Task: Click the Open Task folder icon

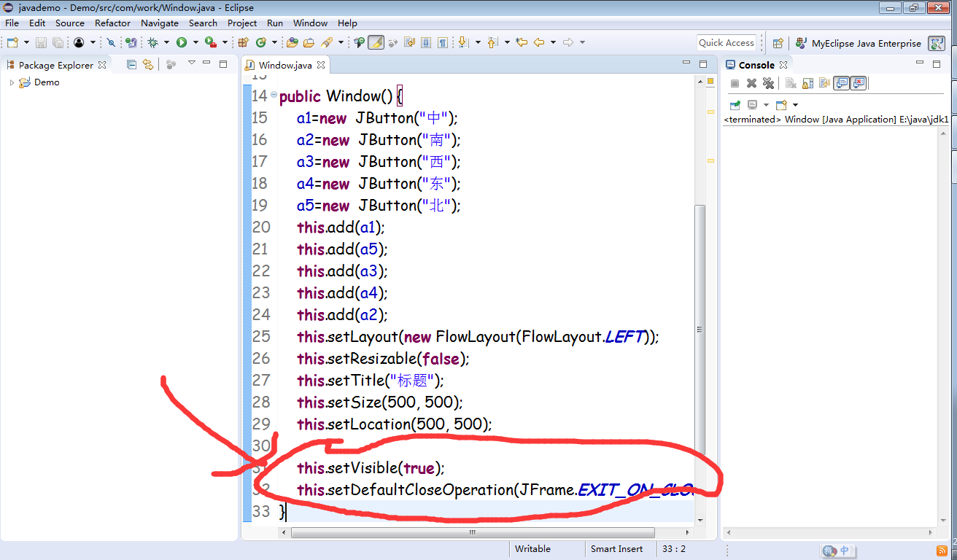Action: click(309, 42)
